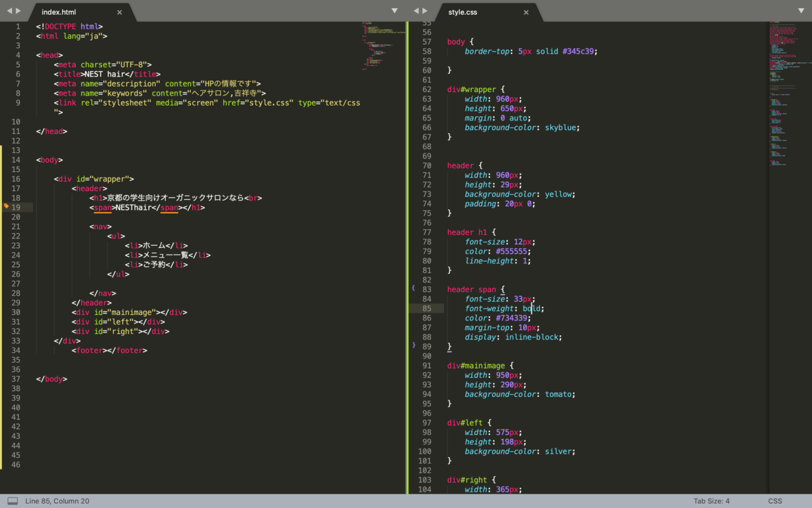
Task: Click the div#wrapper selector
Action: point(472,89)
